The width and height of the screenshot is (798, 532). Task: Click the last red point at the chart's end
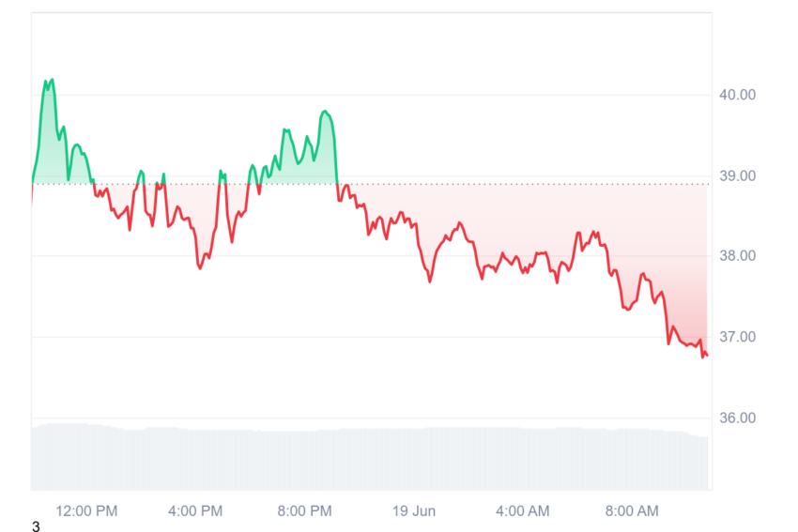point(706,355)
